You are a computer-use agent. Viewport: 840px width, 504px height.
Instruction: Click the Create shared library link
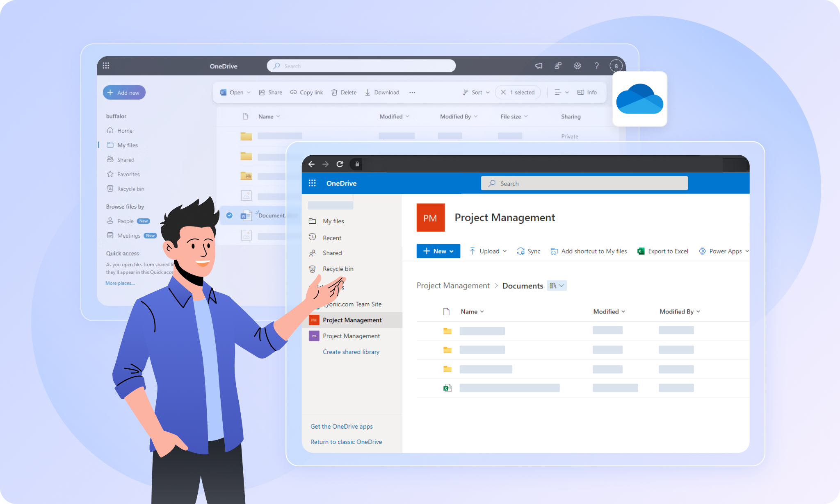tap(351, 352)
